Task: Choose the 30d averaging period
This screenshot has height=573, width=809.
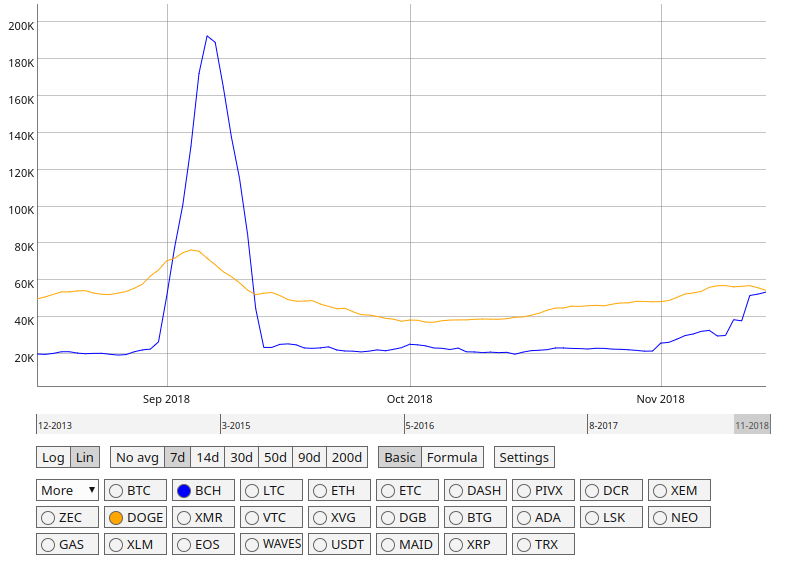Action: pos(241,457)
